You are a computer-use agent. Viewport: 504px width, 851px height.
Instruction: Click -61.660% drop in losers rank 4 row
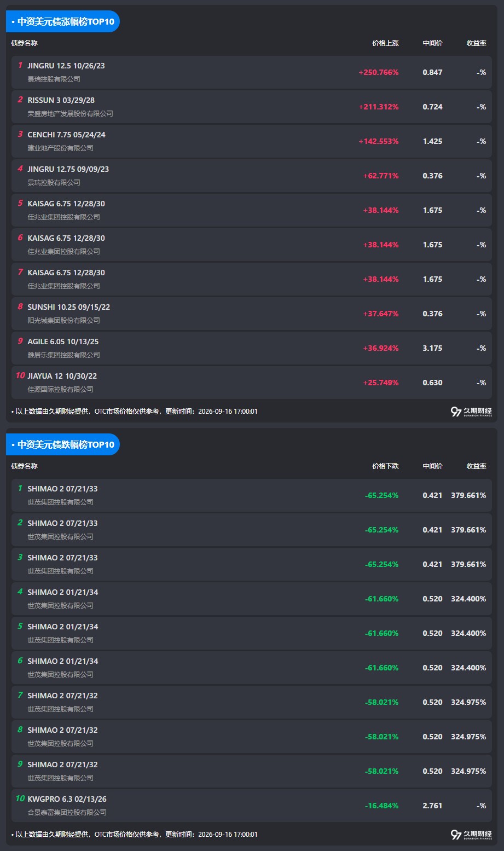pos(382,599)
